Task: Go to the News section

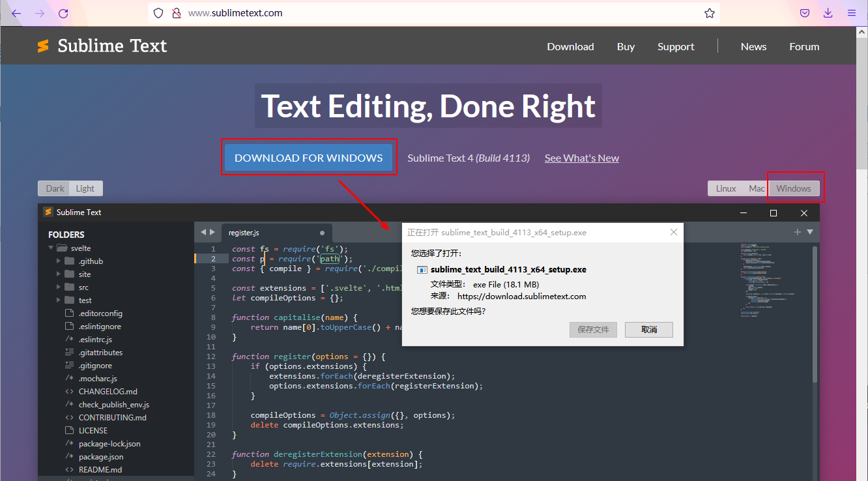Action: click(753, 46)
